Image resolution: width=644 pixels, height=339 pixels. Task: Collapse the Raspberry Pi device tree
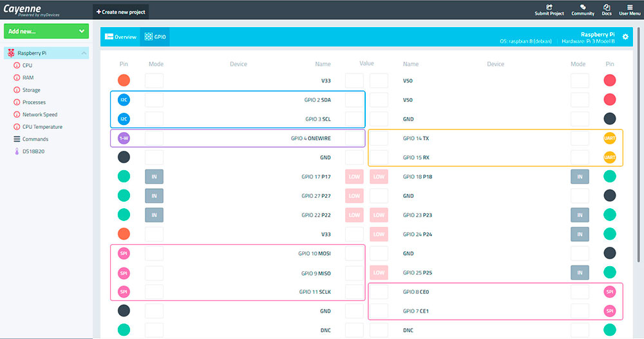(84, 53)
